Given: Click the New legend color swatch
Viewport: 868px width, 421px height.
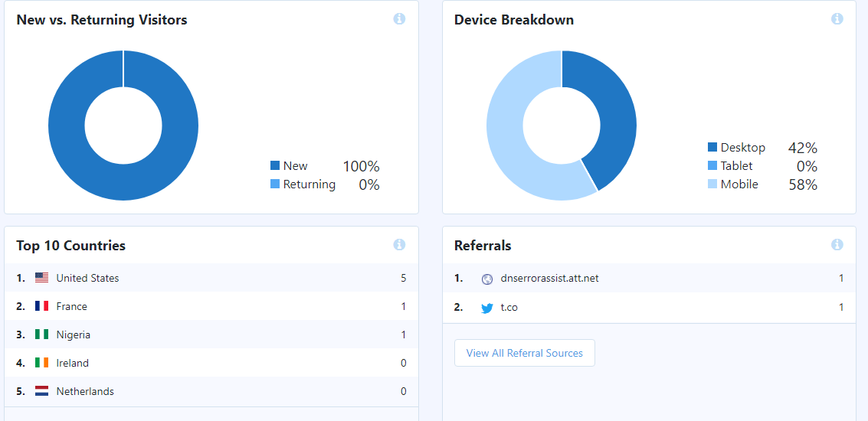Looking at the screenshot, I should [x=274, y=165].
